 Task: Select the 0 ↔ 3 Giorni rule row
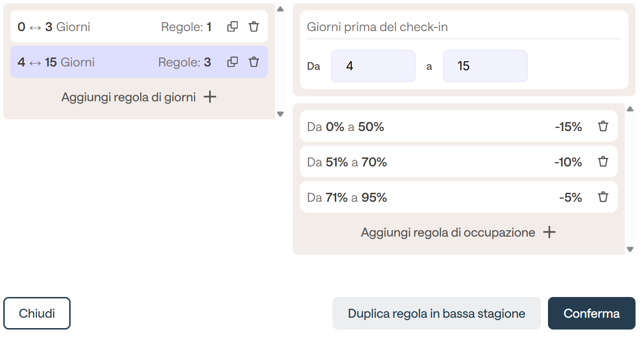(139, 27)
